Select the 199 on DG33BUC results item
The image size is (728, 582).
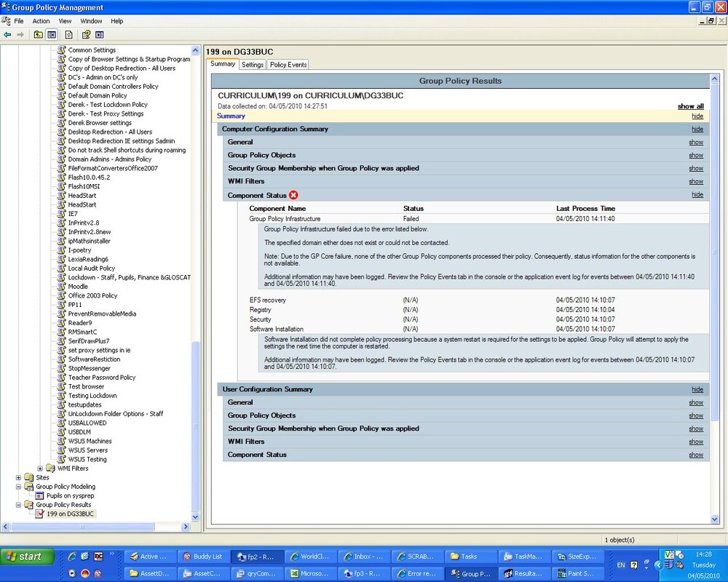(70, 514)
